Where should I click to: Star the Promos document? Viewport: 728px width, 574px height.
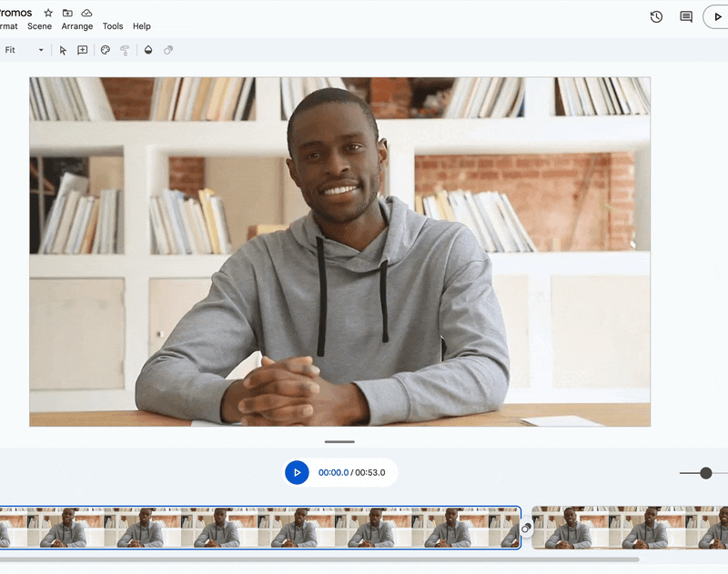pyautogui.click(x=47, y=13)
